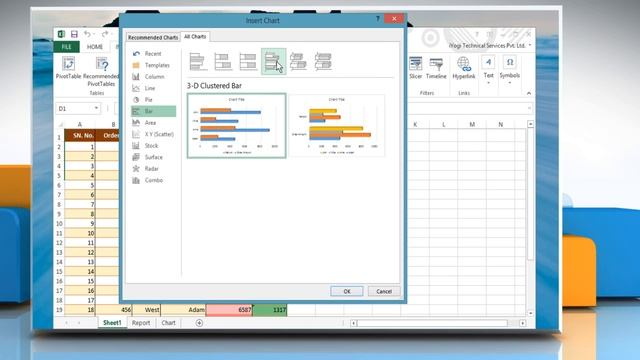Pick the second 3-D Clustered Bar preview
The height and width of the screenshot is (360, 640).
click(337, 126)
